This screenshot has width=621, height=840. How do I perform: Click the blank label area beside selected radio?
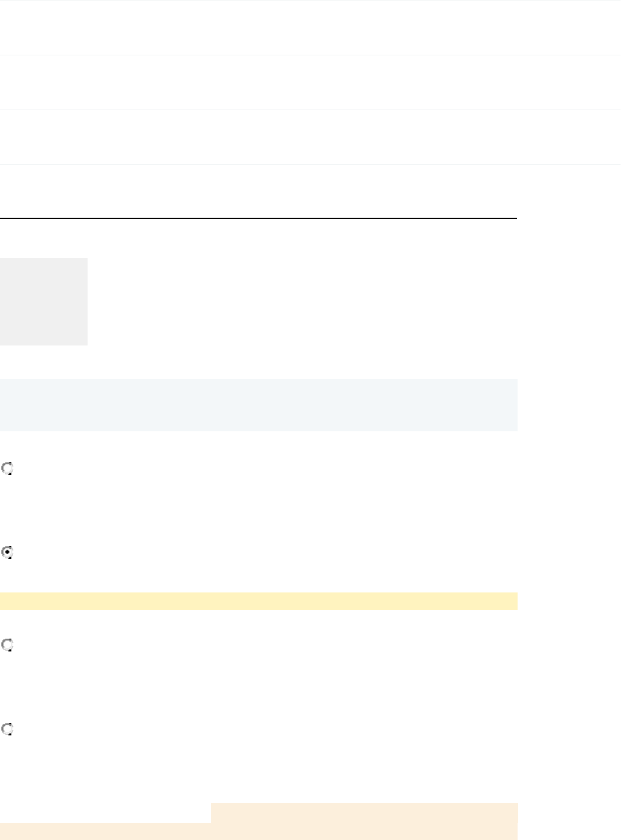point(182,553)
